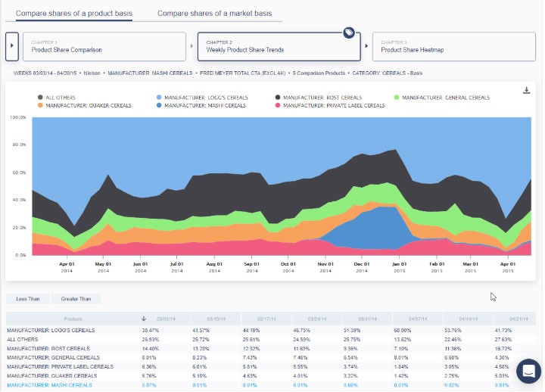The width and height of the screenshot is (545, 392).
Task: Click the Dec 01 2014 axis label
Action: tap(362, 267)
